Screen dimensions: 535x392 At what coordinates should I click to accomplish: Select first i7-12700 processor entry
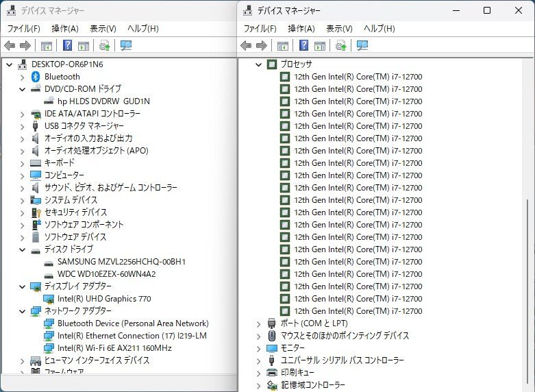coord(358,77)
